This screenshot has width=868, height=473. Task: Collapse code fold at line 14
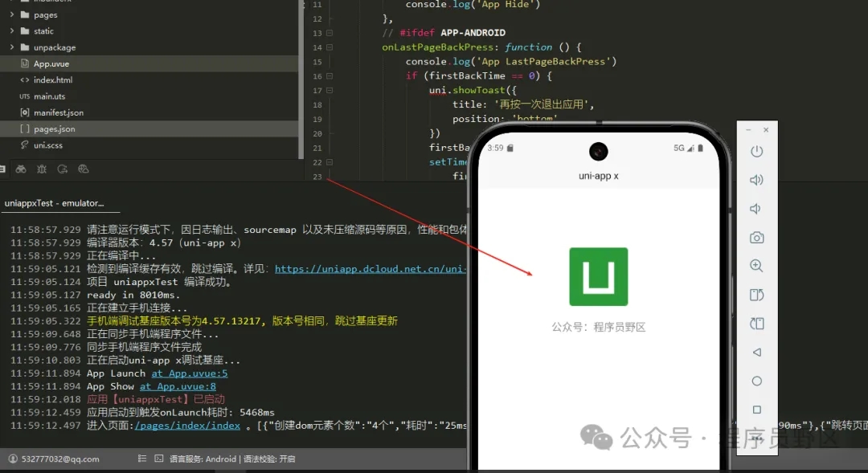[x=330, y=47]
